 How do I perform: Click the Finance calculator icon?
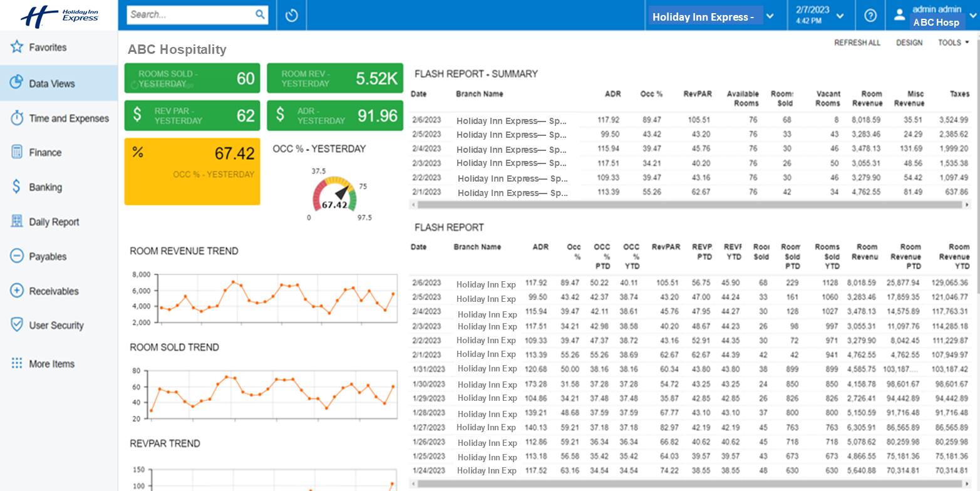17,152
